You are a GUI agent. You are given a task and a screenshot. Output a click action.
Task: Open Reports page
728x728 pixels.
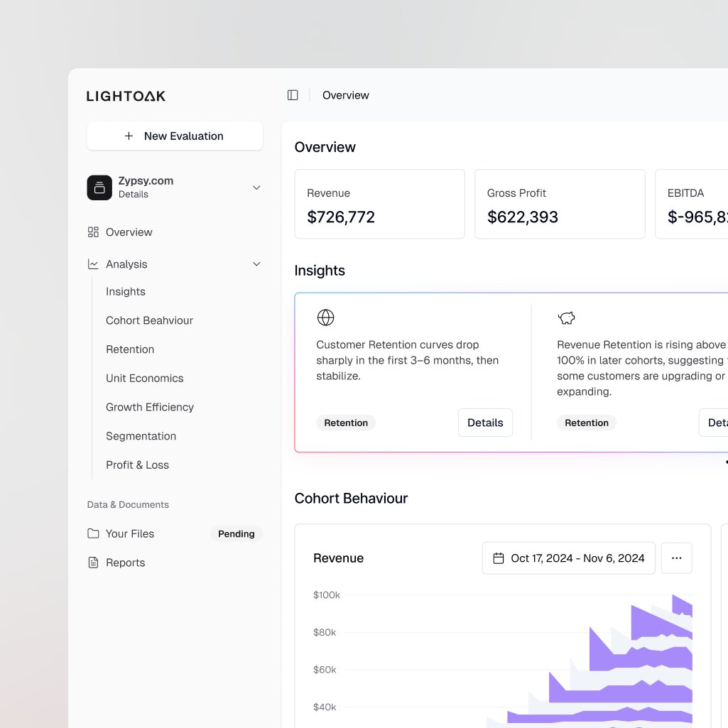[x=125, y=563]
